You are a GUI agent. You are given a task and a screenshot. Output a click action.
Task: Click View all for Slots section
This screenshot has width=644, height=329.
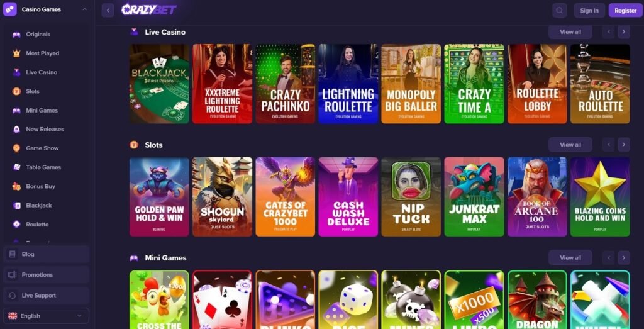pos(570,145)
